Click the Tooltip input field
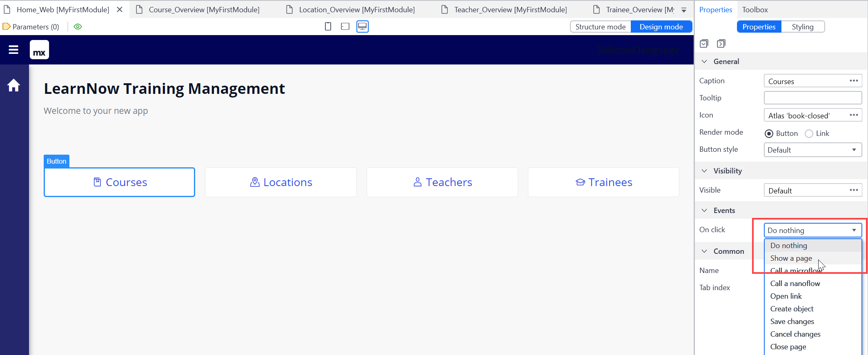This screenshot has width=868, height=355. pos(812,98)
